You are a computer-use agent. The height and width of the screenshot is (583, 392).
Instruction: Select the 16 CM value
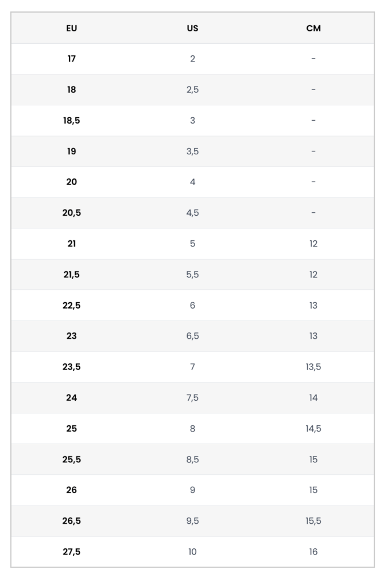point(313,552)
